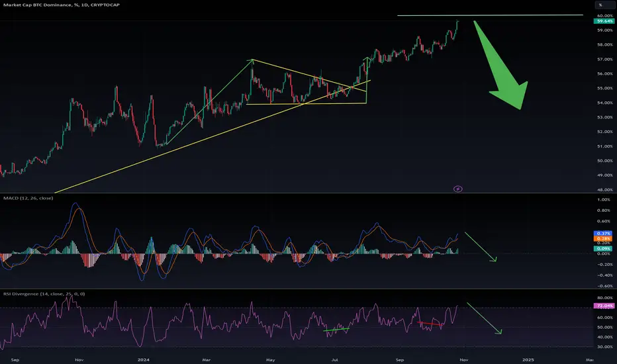Click the May time axis label
The image size is (617, 364).
(x=270, y=359)
